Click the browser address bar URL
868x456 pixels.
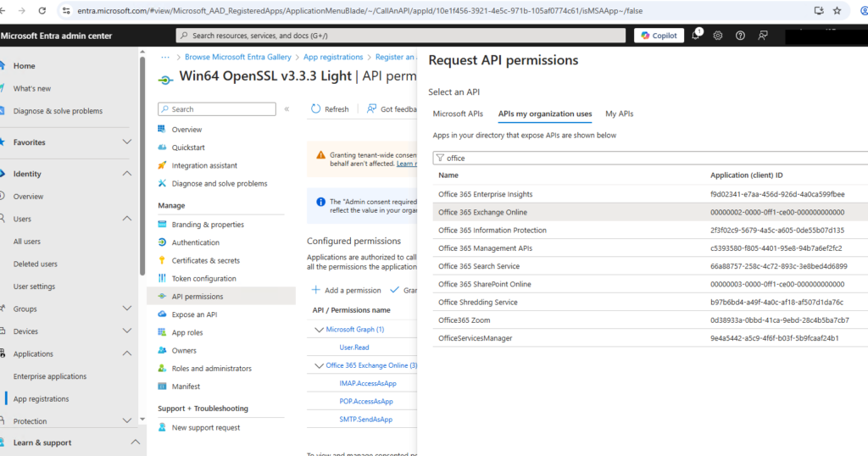click(x=359, y=10)
